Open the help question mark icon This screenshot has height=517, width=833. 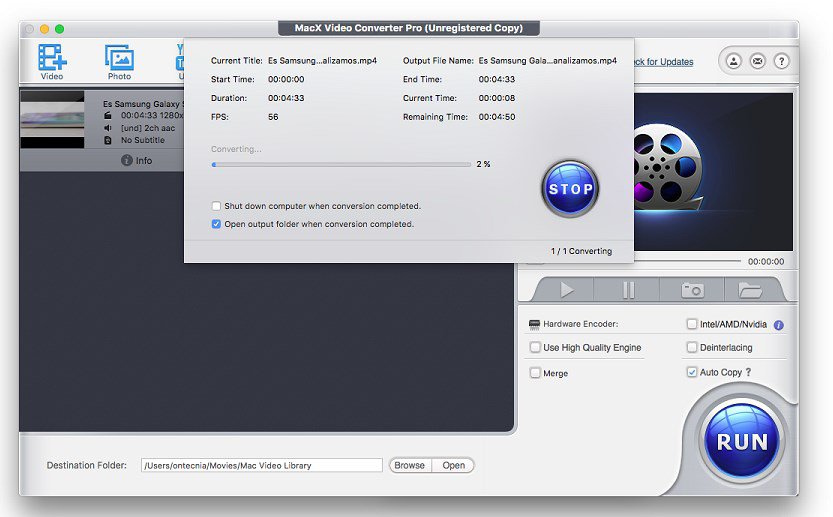tap(781, 61)
